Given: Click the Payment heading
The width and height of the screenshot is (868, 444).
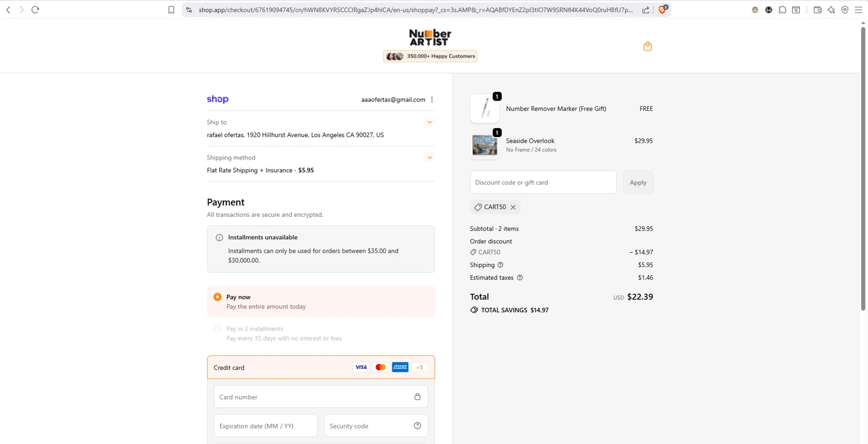Looking at the screenshot, I should point(226,202).
